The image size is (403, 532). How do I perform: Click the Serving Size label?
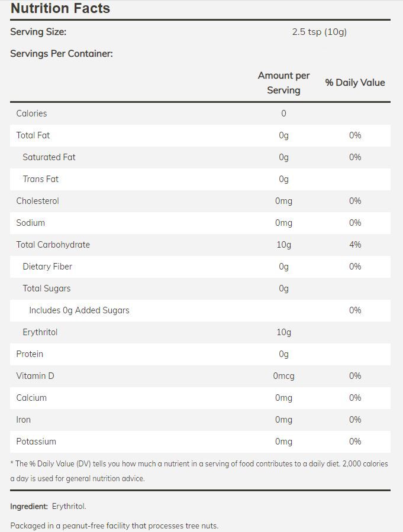pyautogui.click(x=38, y=32)
